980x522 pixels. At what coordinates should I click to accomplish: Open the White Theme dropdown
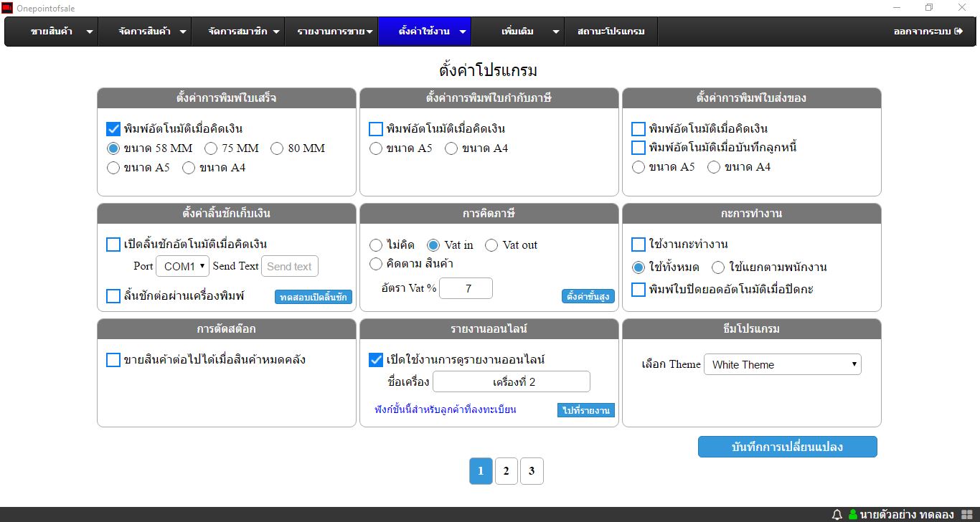pyautogui.click(x=783, y=364)
